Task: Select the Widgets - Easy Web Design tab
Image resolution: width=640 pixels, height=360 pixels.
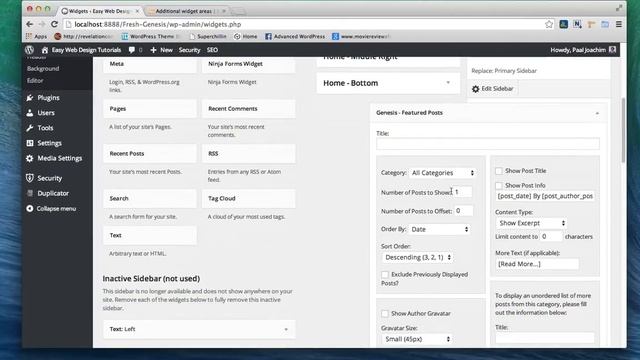Action: tap(100, 11)
